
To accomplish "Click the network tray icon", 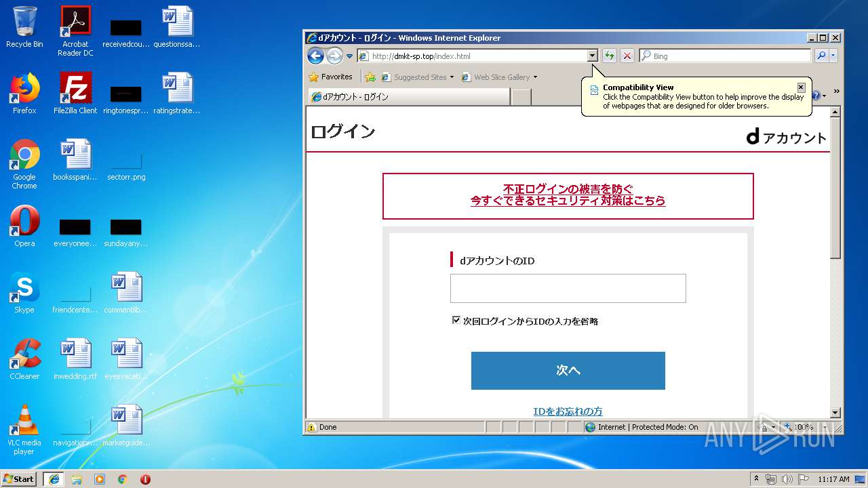I will click(x=771, y=479).
